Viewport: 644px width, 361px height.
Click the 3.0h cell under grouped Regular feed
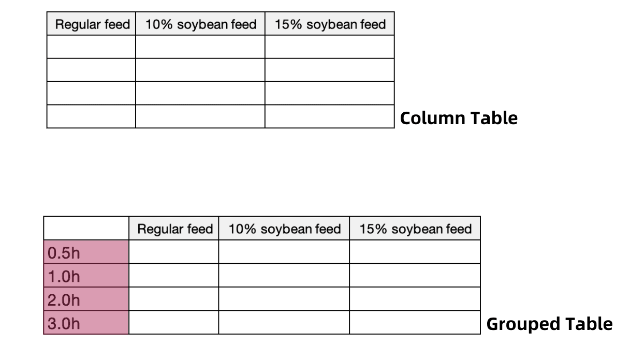pos(173,323)
